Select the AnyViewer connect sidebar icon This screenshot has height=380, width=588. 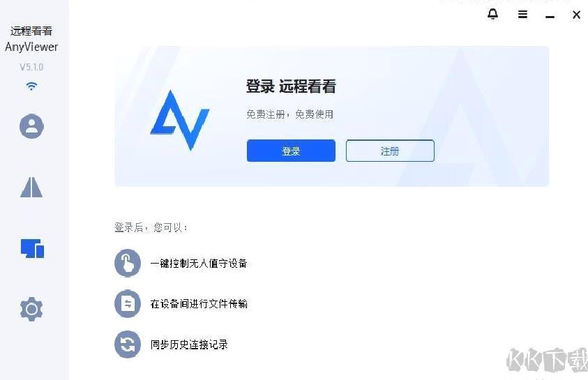[x=31, y=187]
